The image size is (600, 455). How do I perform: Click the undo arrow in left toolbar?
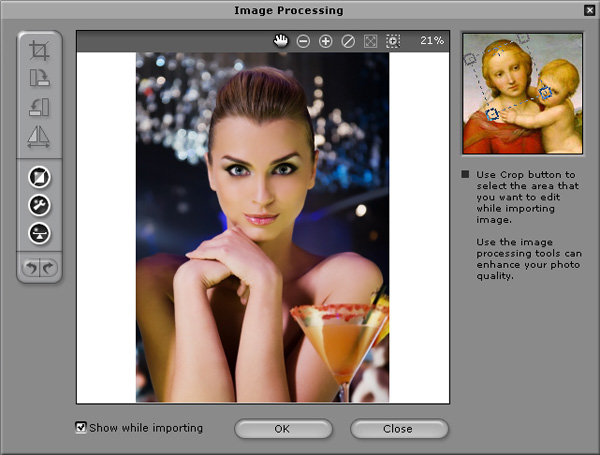(x=32, y=267)
